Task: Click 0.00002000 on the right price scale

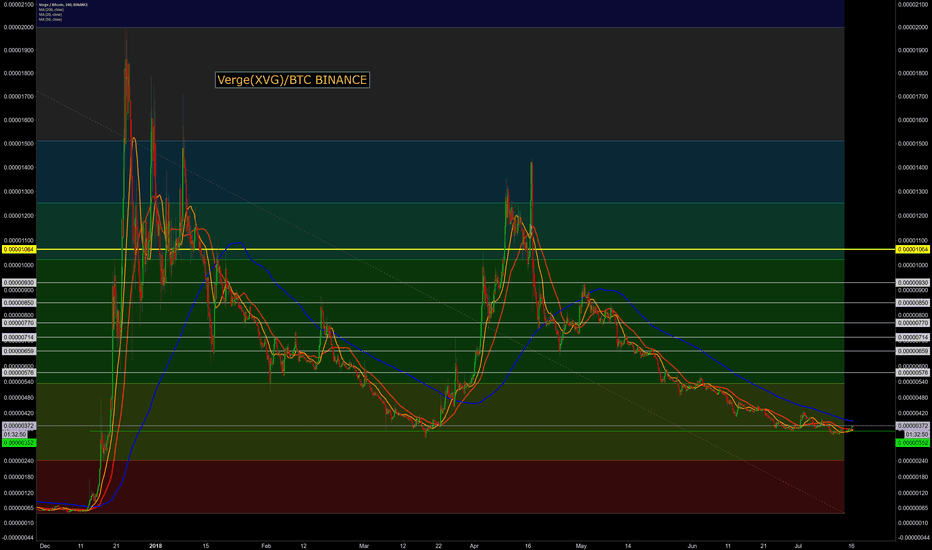Action: click(913, 27)
